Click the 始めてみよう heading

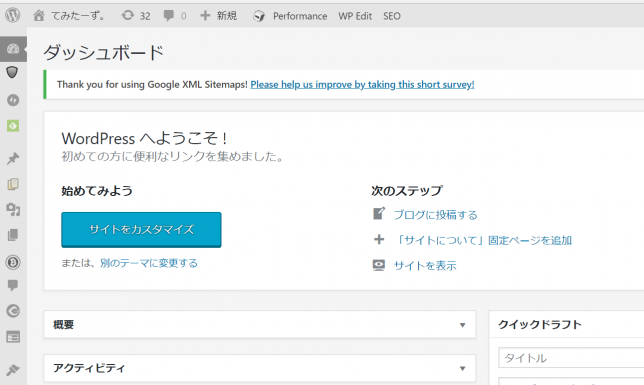click(x=97, y=191)
